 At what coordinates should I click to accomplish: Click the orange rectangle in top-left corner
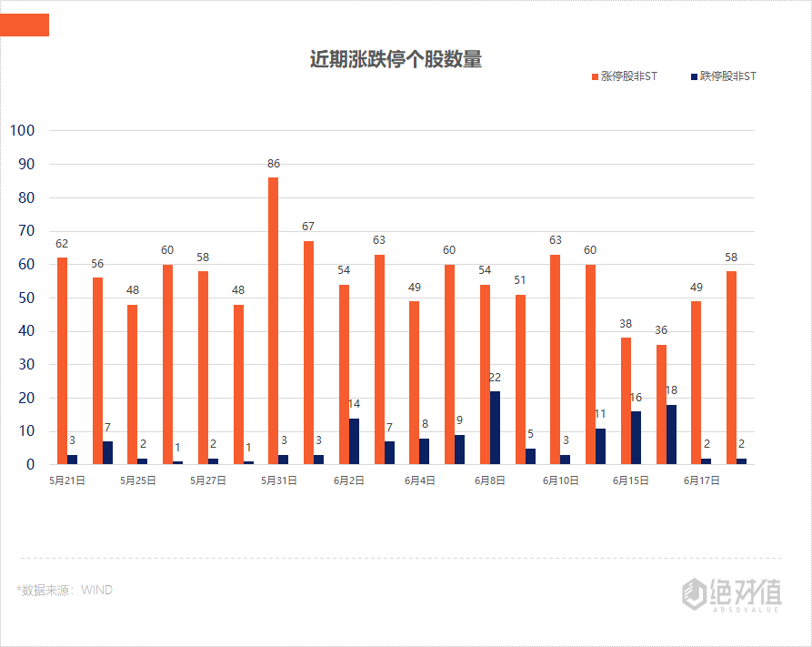click(x=25, y=25)
